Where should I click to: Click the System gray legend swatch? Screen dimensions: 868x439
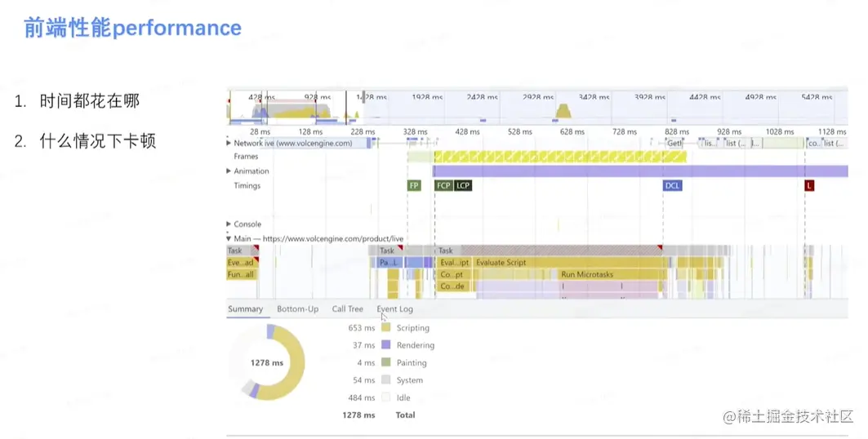click(x=386, y=379)
